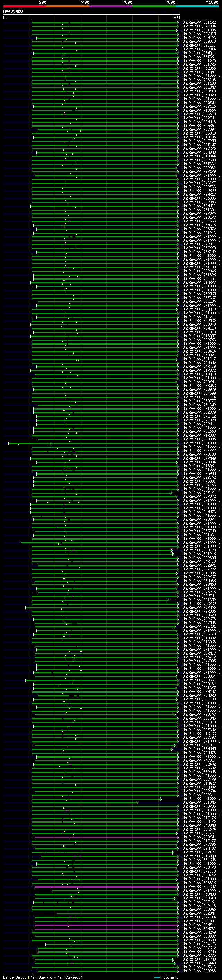Viewport: 222px width, 980px height.
Task: Click the white query sequence bar
Action: coord(92,15)
